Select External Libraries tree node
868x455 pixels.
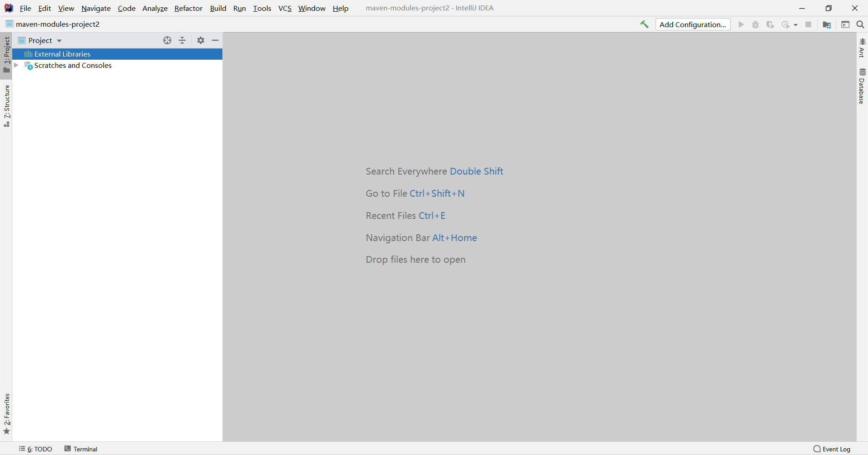118,54
